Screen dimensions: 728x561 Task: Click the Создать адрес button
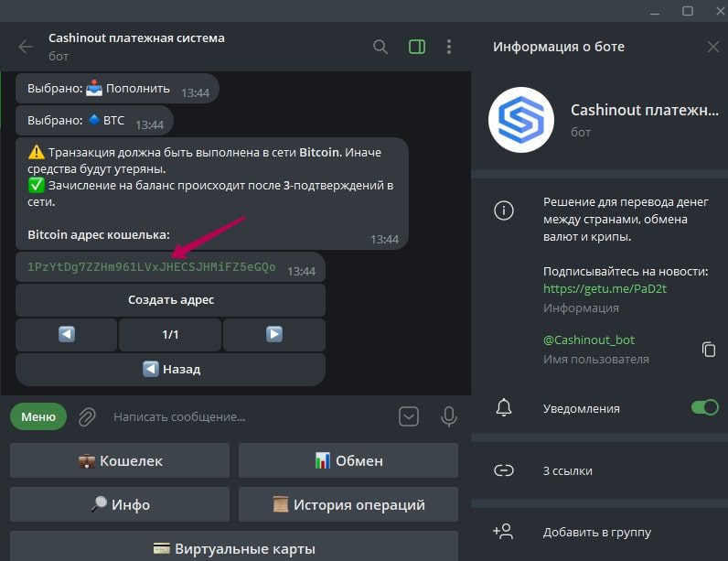(x=170, y=300)
